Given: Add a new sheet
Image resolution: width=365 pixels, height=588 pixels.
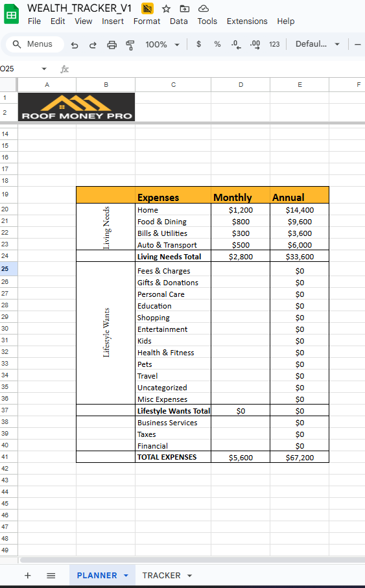Looking at the screenshot, I should click(27, 575).
